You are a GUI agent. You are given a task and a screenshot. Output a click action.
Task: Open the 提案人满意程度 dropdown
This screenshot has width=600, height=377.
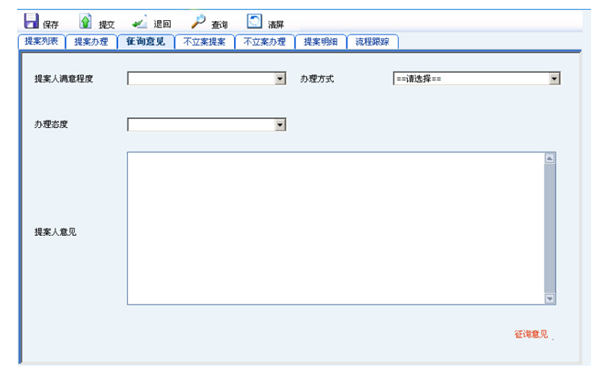pyautogui.click(x=207, y=79)
